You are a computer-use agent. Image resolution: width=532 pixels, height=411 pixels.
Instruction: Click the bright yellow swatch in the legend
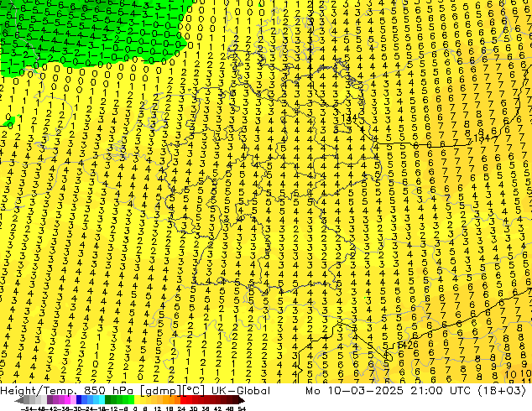coord(137,399)
